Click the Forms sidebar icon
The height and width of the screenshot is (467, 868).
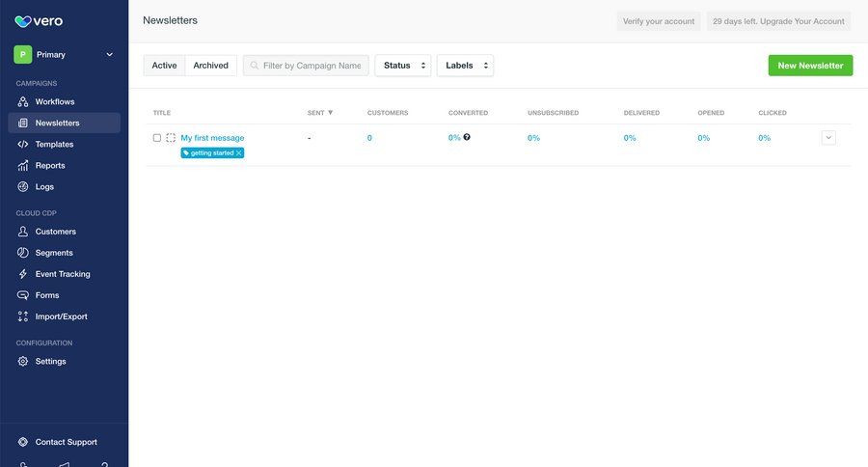click(23, 295)
